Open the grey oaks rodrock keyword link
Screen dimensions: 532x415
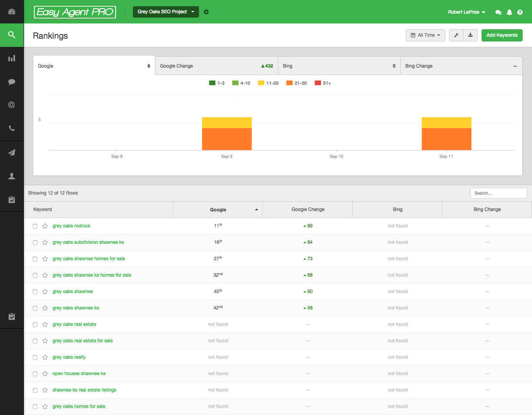72,226
